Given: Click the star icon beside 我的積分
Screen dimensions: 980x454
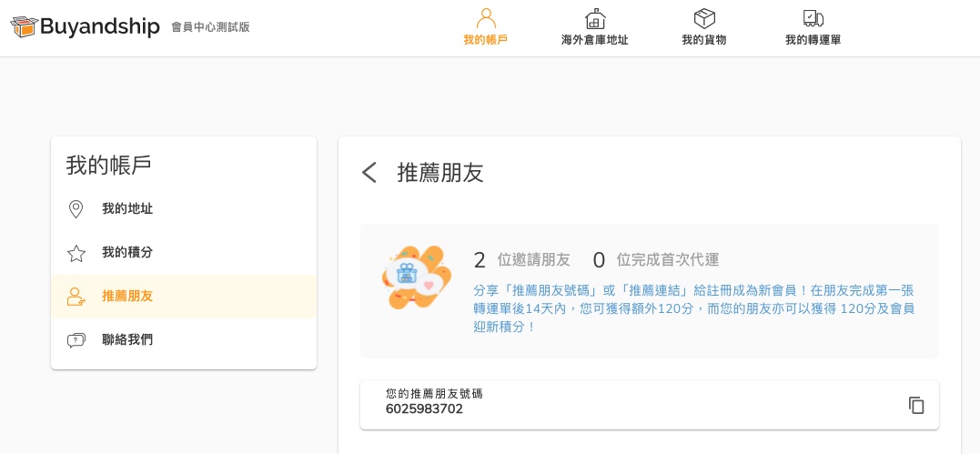Looking at the screenshot, I should coord(76,253).
